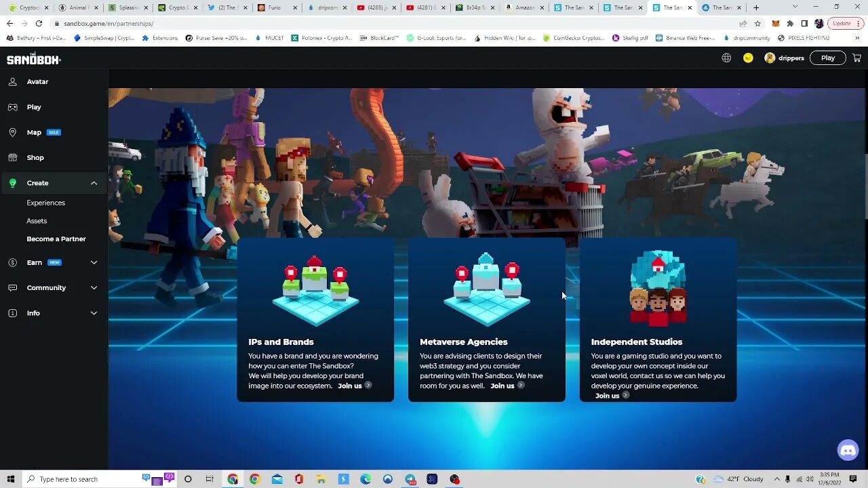
Task: Click Join us under Metaverse Agencies
Action: (x=507, y=386)
